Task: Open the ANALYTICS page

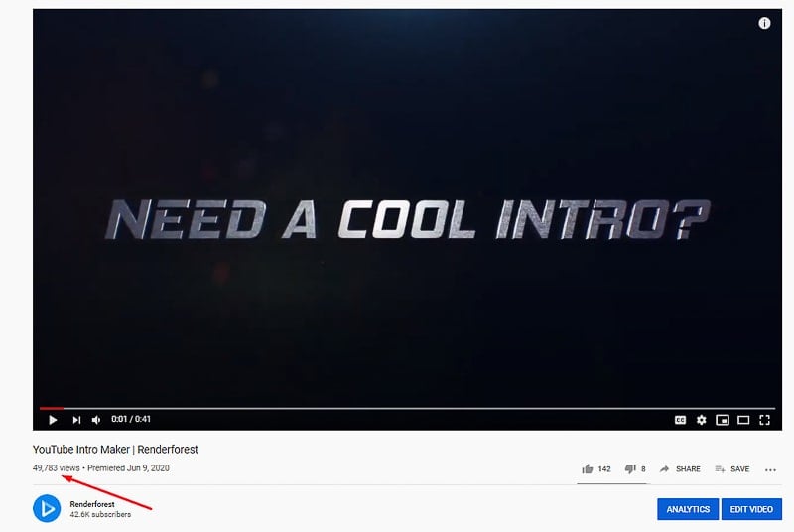Action: [x=688, y=509]
